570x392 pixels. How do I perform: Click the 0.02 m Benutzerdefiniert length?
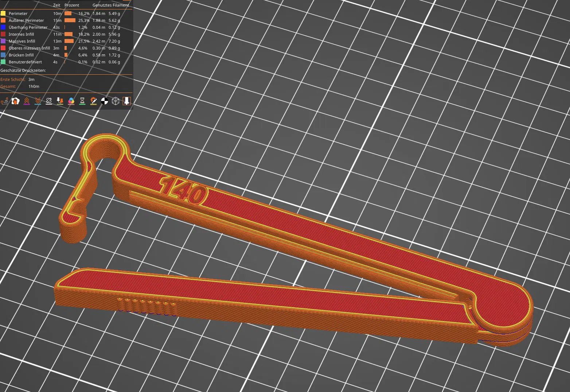[99, 62]
